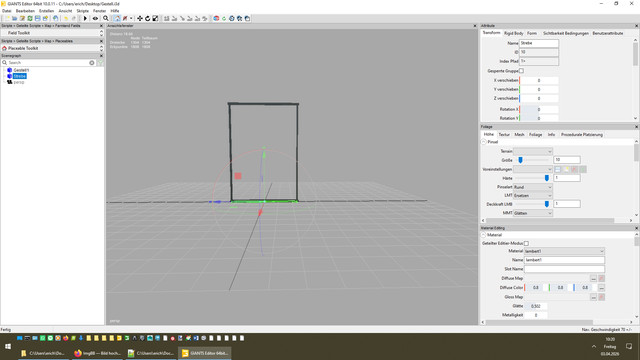Open the MMT Glätten dropdown

(533, 213)
